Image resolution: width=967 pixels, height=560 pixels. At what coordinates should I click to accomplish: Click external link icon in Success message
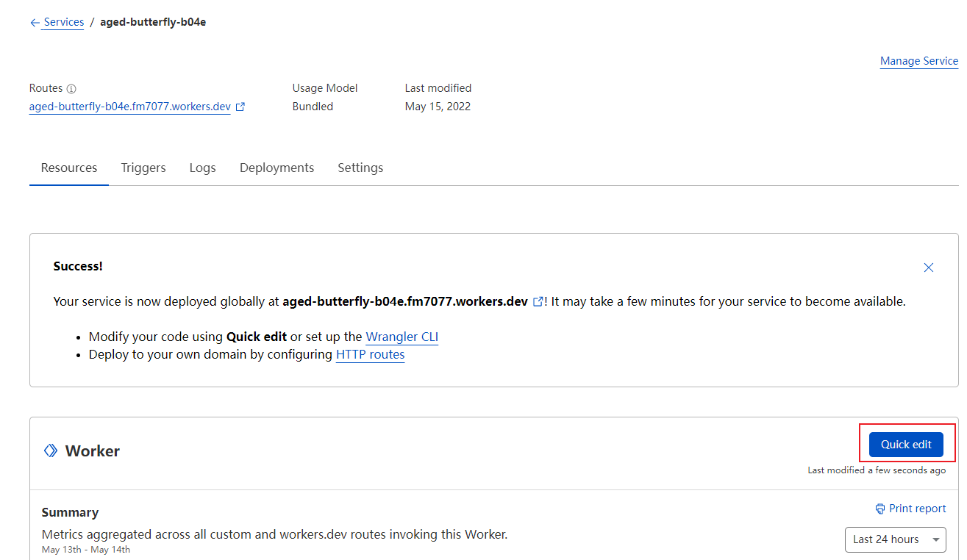pyautogui.click(x=538, y=301)
